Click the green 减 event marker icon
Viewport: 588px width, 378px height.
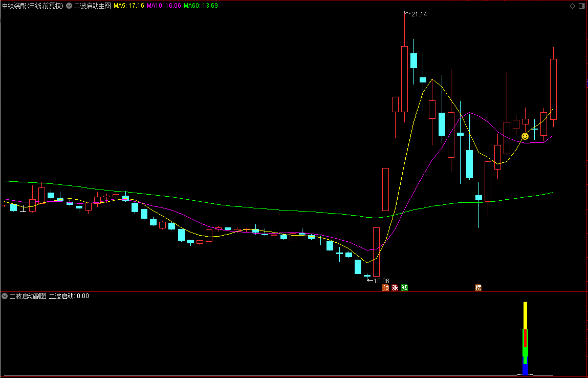pos(404,287)
